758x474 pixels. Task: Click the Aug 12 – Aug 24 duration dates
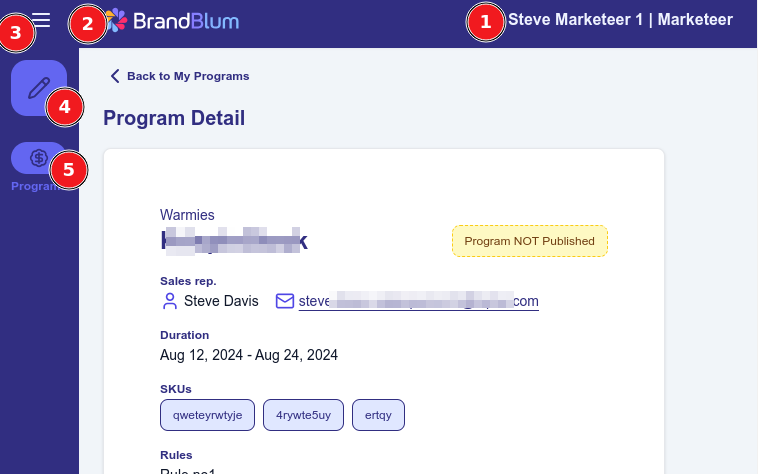pyautogui.click(x=249, y=355)
